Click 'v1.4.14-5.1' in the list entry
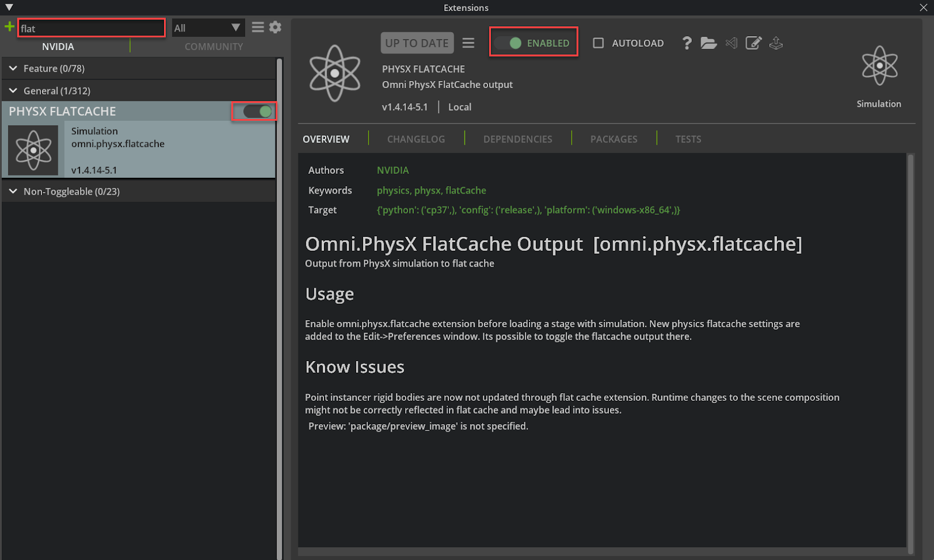 click(x=94, y=170)
